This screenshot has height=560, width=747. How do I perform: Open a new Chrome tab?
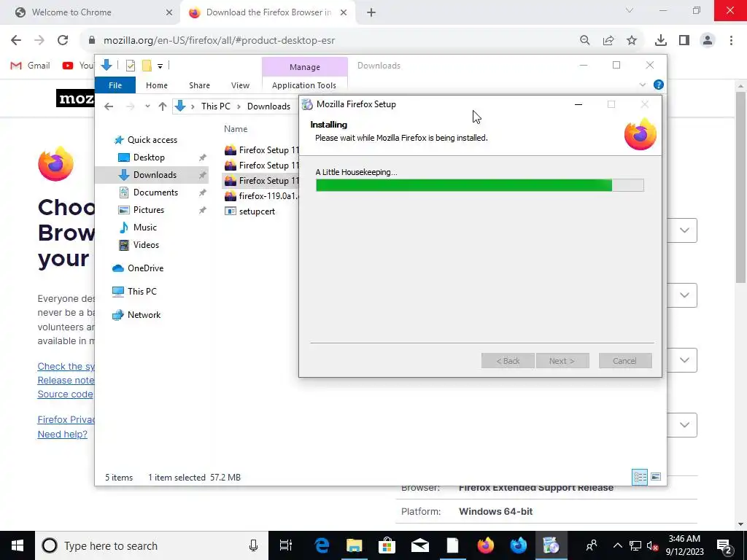click(371, 12)
